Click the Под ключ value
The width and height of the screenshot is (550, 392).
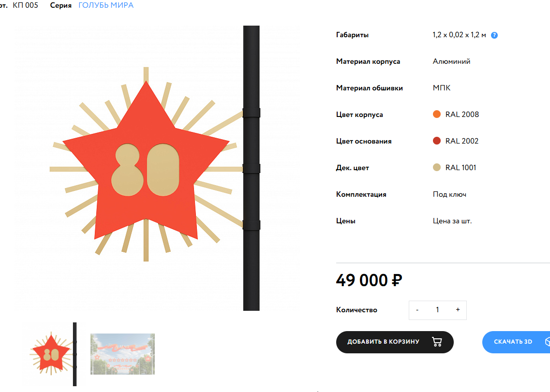click(449, 194)
